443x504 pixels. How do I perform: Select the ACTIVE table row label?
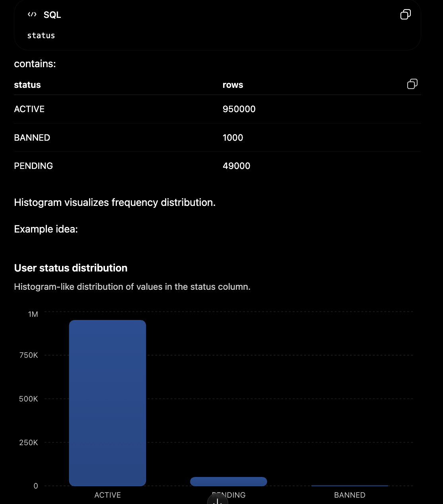(29, 109)
